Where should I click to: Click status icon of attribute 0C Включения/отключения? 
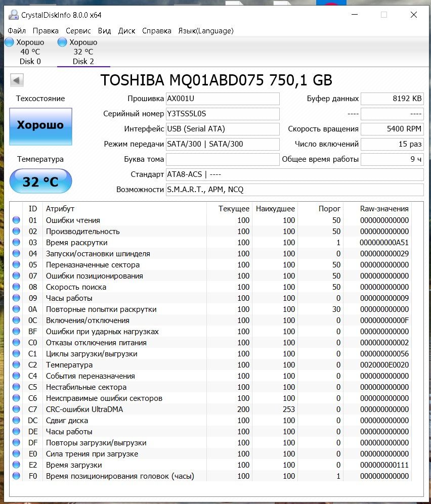16,320
